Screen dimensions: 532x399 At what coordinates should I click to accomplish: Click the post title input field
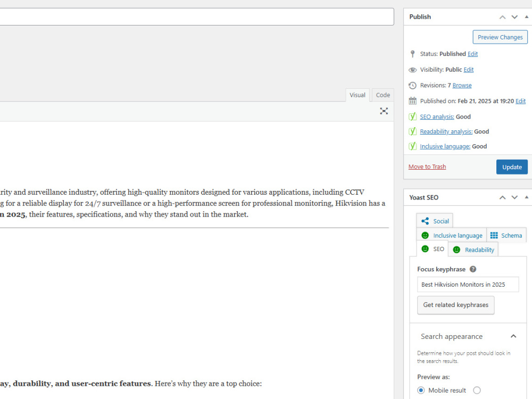click(197, 16)
